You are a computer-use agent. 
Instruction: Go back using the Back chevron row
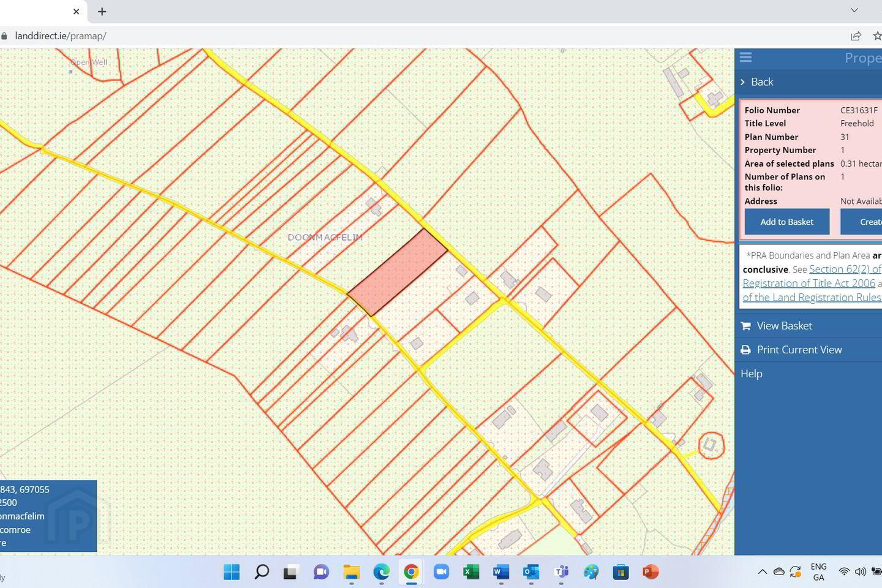coord(809,82)
